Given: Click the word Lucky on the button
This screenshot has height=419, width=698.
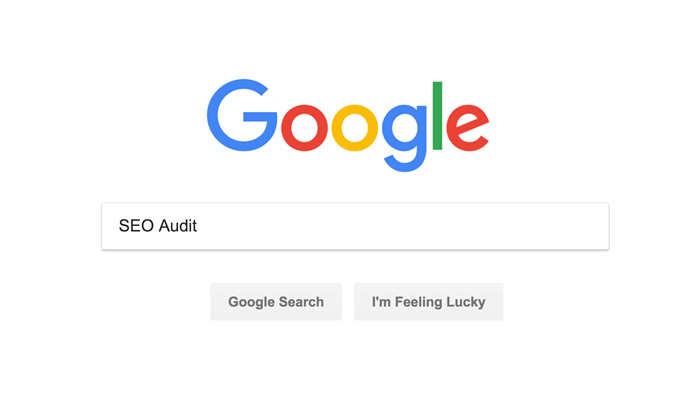Looking at the screenshot, I should [x=466, y=302].
